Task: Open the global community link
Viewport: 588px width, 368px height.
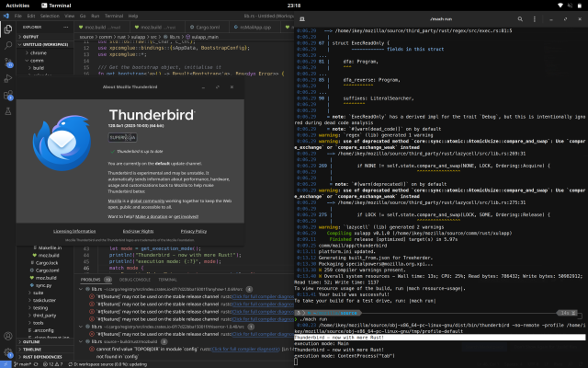Action: pos(147,201)
